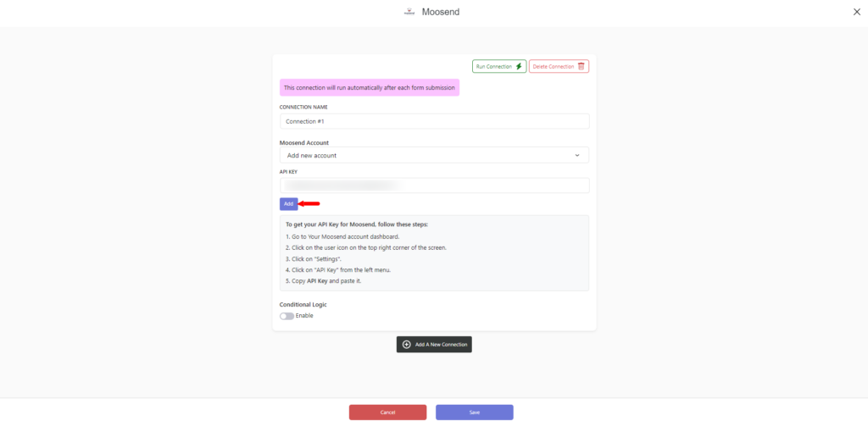The width and height of the screenshot is (868, 426).
Task: Click into the API Key field
Action: point(435,185)
